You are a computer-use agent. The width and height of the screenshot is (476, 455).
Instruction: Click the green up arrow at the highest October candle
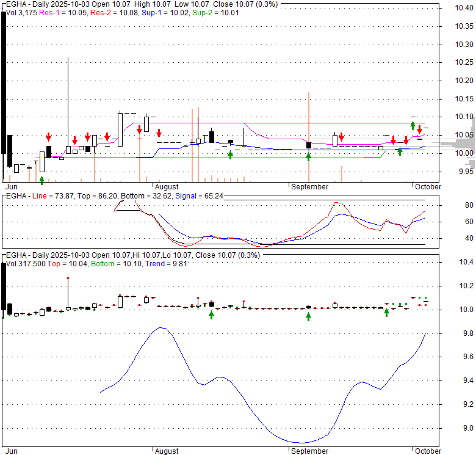click(x=413, y=126)
